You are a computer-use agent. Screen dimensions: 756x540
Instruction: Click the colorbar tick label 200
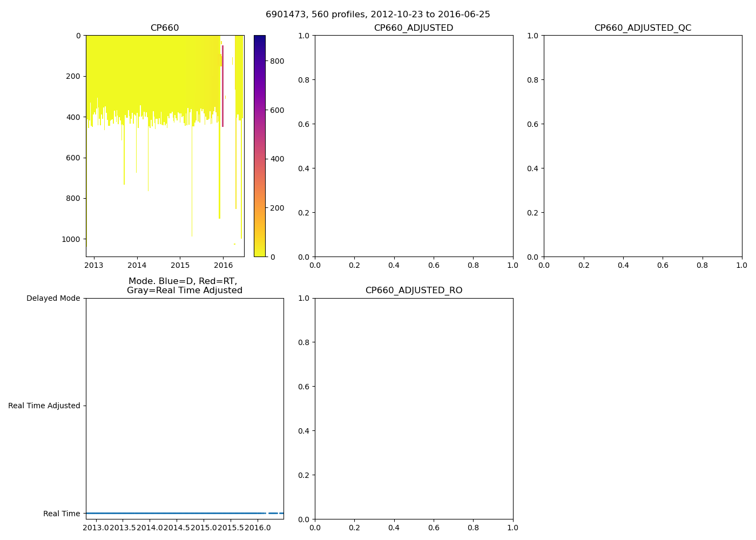click(277, 208)
